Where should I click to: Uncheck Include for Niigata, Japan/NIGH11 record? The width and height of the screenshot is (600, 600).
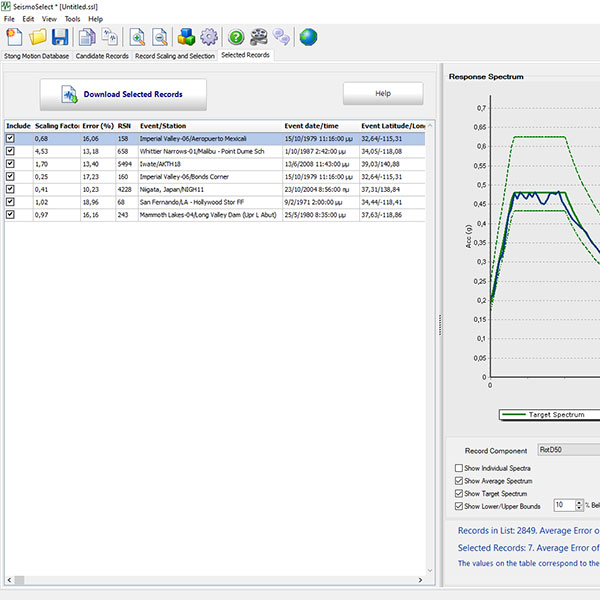coord(10,189)
